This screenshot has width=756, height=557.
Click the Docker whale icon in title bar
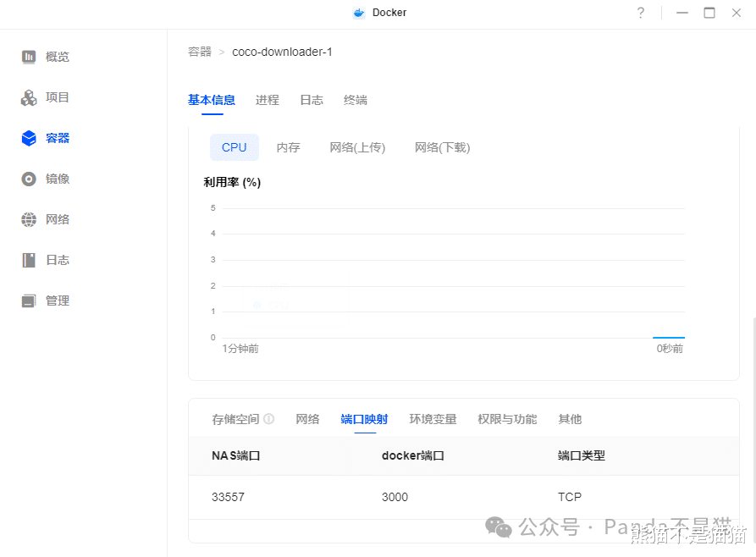coord(359,13)
